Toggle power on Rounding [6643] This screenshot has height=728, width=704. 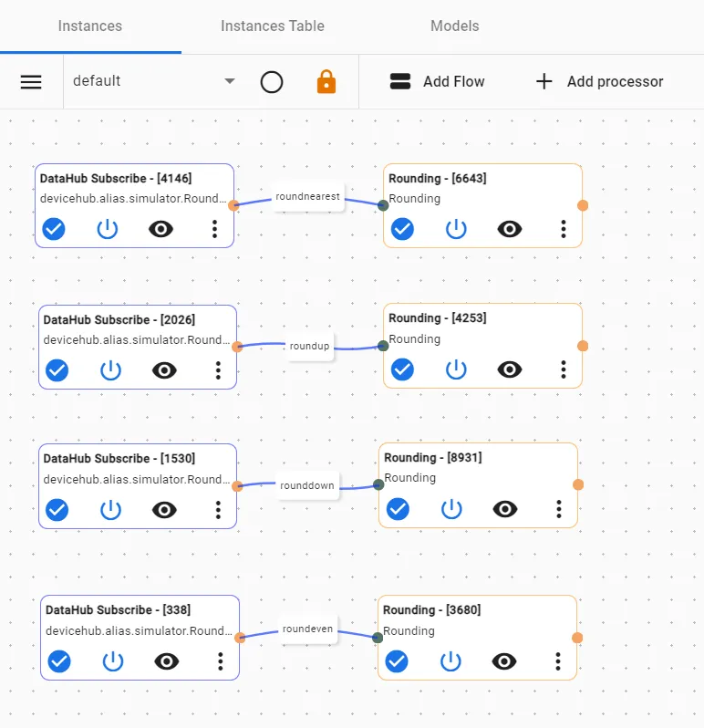pyautogui.click(x=456, y=229)
